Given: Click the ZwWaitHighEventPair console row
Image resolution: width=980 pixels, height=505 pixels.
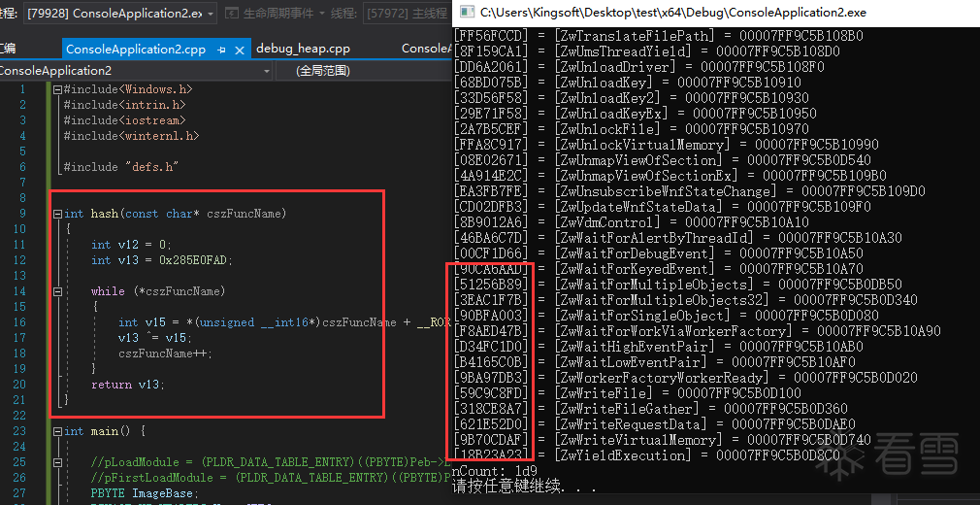Looking at the screenshot, I should 658,347.
